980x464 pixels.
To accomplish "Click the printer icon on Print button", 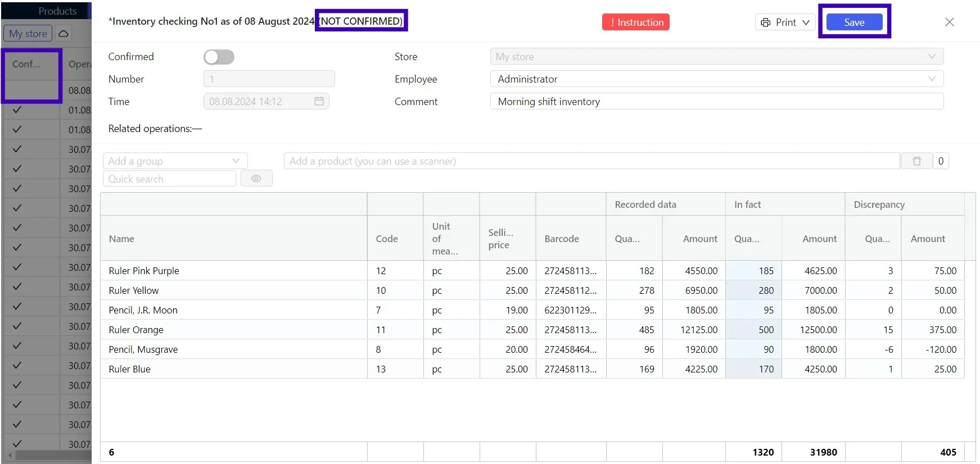I will (x=765, y=22).
